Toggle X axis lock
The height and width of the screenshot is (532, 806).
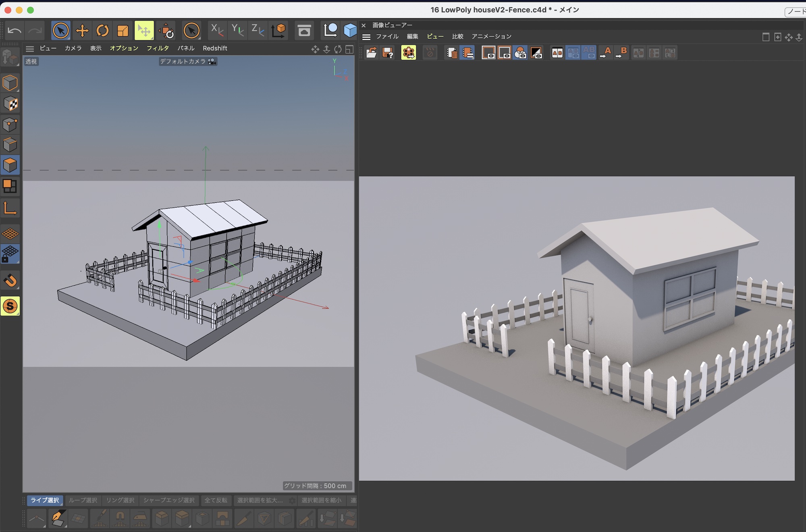217,31
